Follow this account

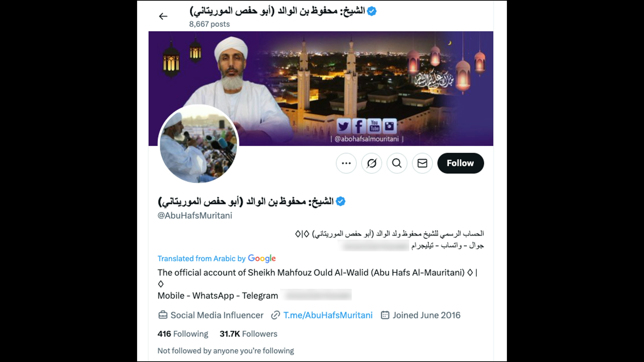pos(461,163)
